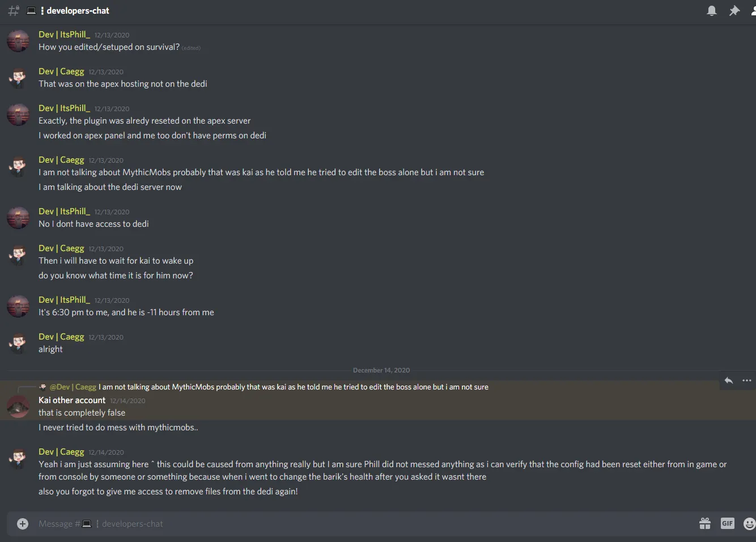The height and width of the screenshot is (542, 756).
Task: Open Kai other account profile name
Action: tap(72, 400)
